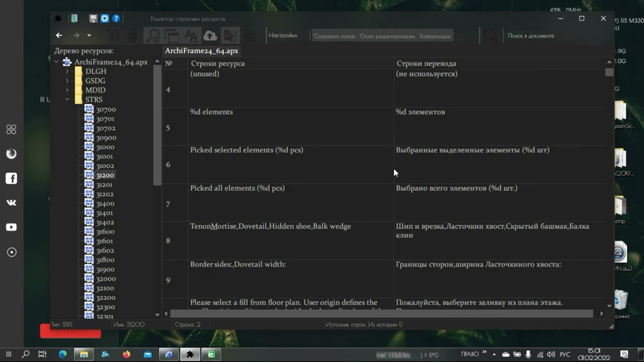Select resource 30900 in tree
The height and width of the screenshot is (362, 644).
(106, 137)
